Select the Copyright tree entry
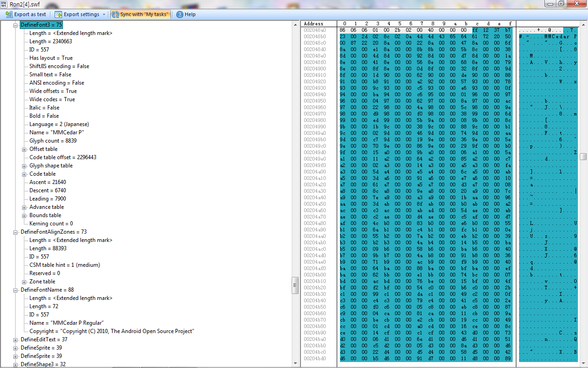The image size is (588, 368). click(112, 331)
